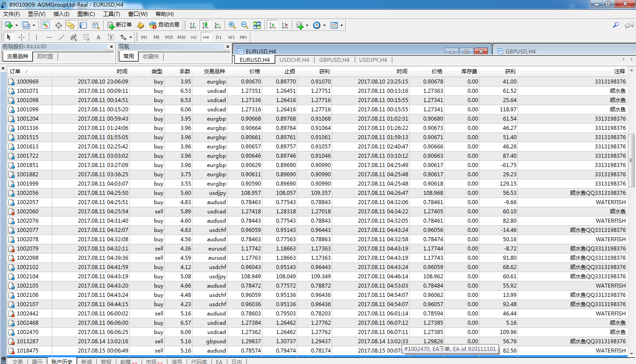Image resolution: width=636 pixels, height=364 pixels.
Task: Click the zoom in magnifier icon
Action: [232, 25]
